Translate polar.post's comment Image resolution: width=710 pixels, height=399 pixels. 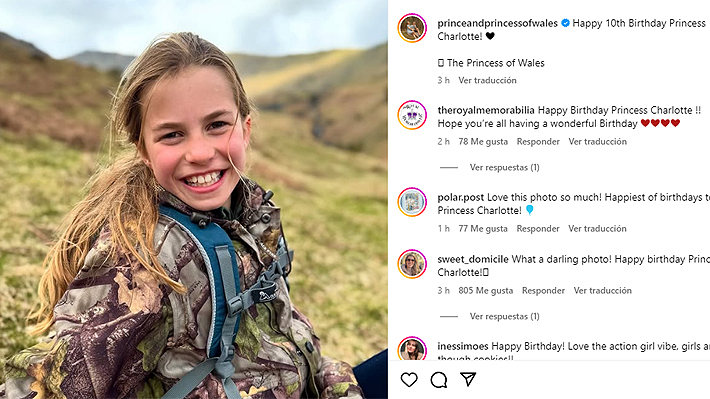tap(597, 228)
